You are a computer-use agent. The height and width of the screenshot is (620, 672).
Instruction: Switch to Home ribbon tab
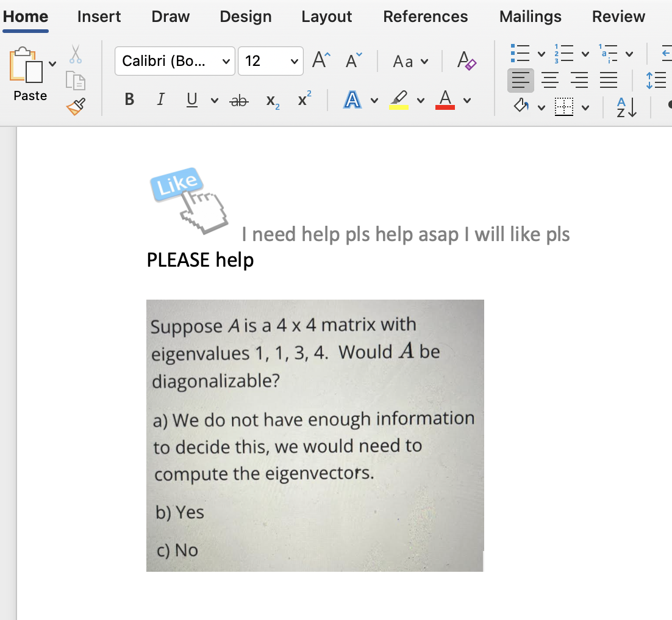point(26,16)
